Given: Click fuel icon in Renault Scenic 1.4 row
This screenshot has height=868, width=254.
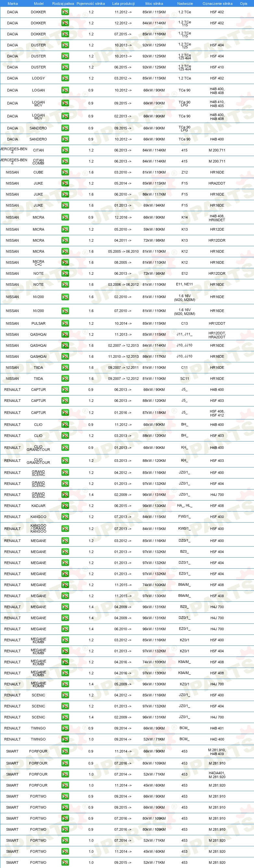Looking at the screenshot, I should point(65,717).
